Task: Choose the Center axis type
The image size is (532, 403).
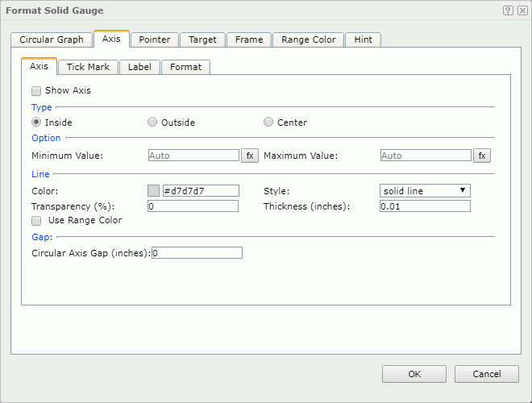Action: (x=268, y=123)
